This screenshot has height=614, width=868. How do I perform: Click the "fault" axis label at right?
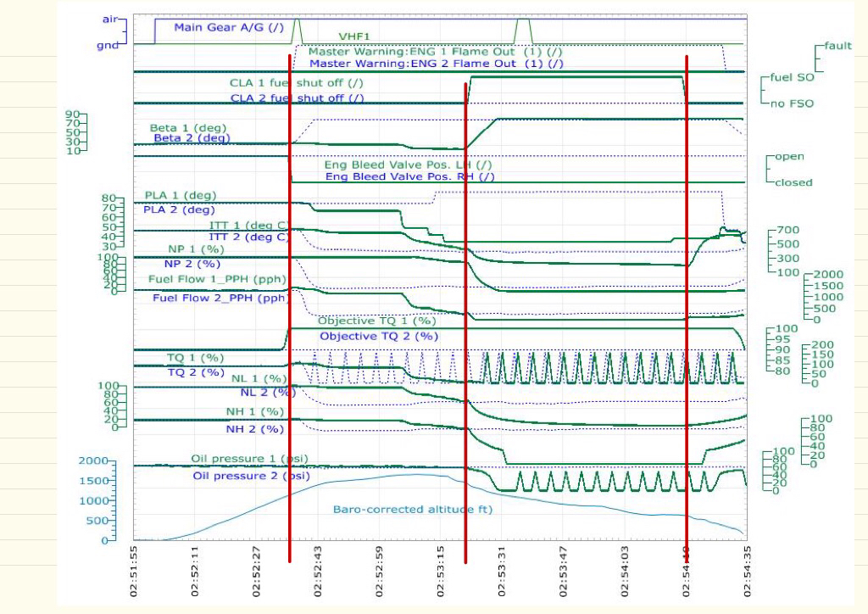click(x=837, y=46)
